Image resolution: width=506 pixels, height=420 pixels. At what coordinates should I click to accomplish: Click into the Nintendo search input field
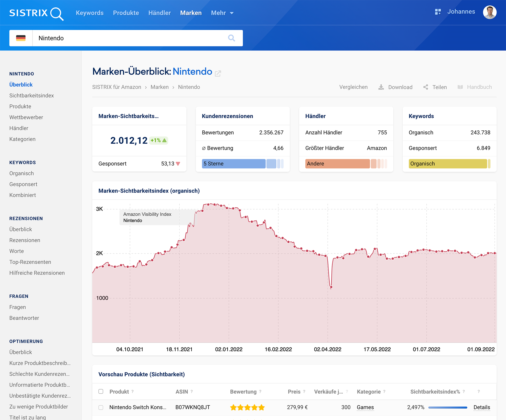(130, 38)
